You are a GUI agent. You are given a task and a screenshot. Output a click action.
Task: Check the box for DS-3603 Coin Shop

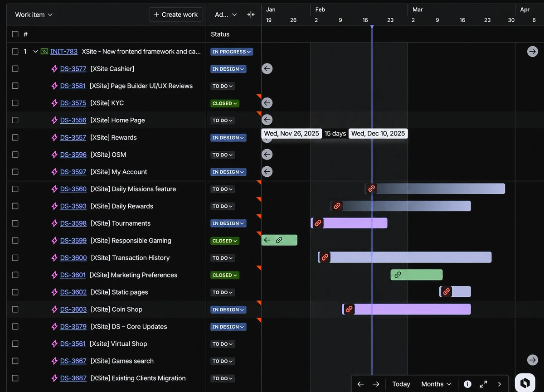click(x=15, y=310)
